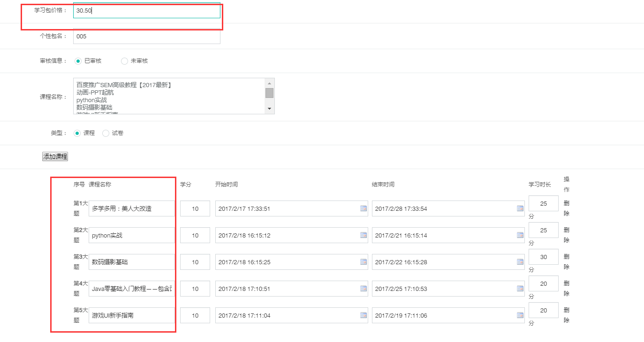Image resolution: width=644 pixels, height=342 pixels.
Task: Open calendar for row 1 start time
Action: (x=364, y=208)
